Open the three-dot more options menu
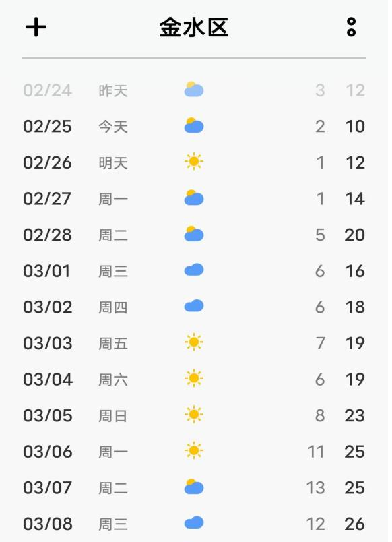392x542 pixels. 351,27
